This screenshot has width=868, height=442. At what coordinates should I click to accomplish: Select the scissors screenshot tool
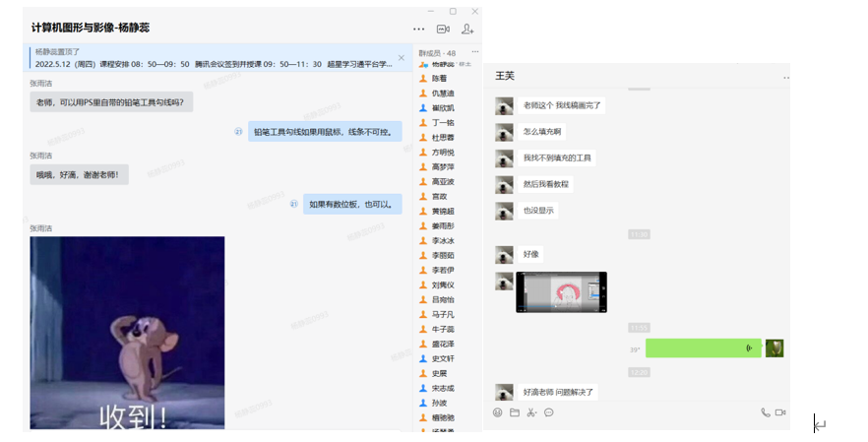tap(531, 412)
